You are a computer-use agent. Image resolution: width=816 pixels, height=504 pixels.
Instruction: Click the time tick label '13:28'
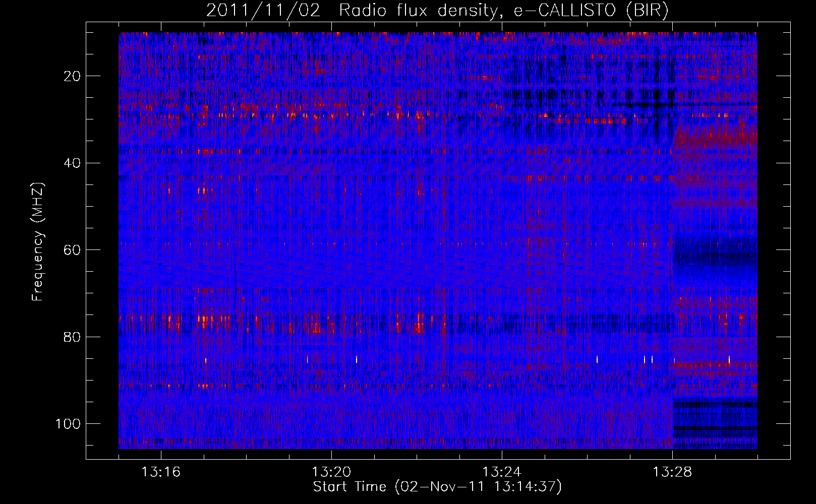[x=672, y=472]
